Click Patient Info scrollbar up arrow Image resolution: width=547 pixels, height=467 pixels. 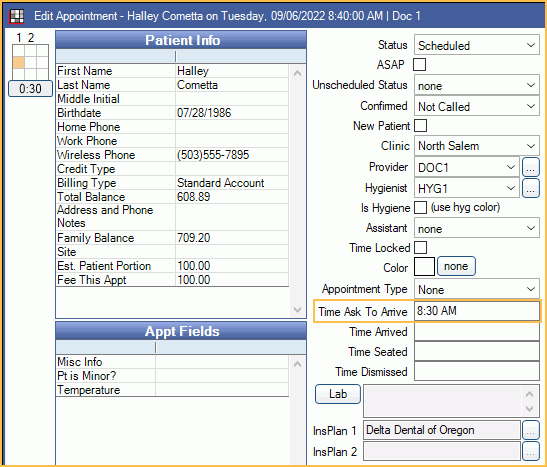pos(298,73)
